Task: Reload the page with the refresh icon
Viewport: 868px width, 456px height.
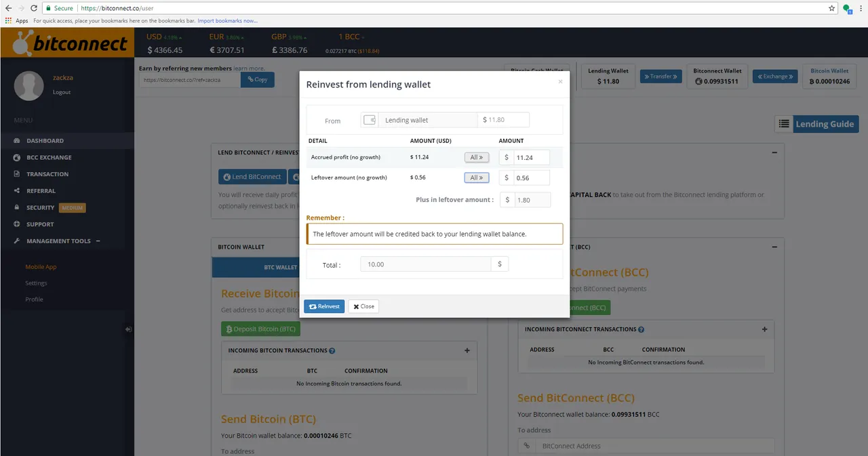Action: coord(33,8)
